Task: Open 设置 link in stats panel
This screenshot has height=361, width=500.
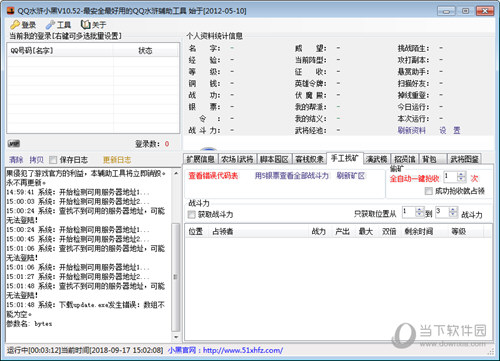Action: [x=450, y=130]
